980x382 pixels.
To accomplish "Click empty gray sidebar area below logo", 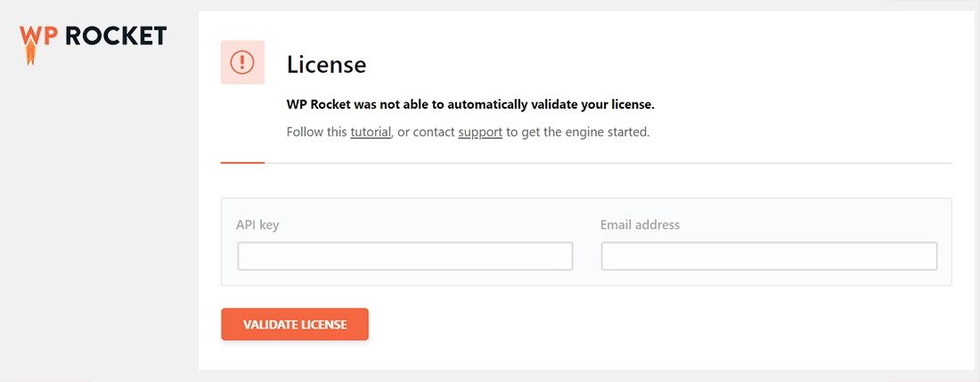I will pos(98,223).
